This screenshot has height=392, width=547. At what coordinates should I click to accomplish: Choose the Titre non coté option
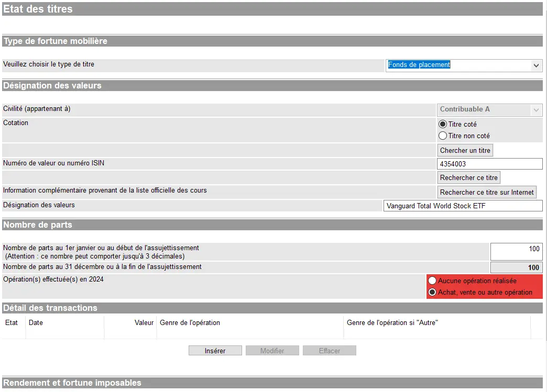[443, 136]
